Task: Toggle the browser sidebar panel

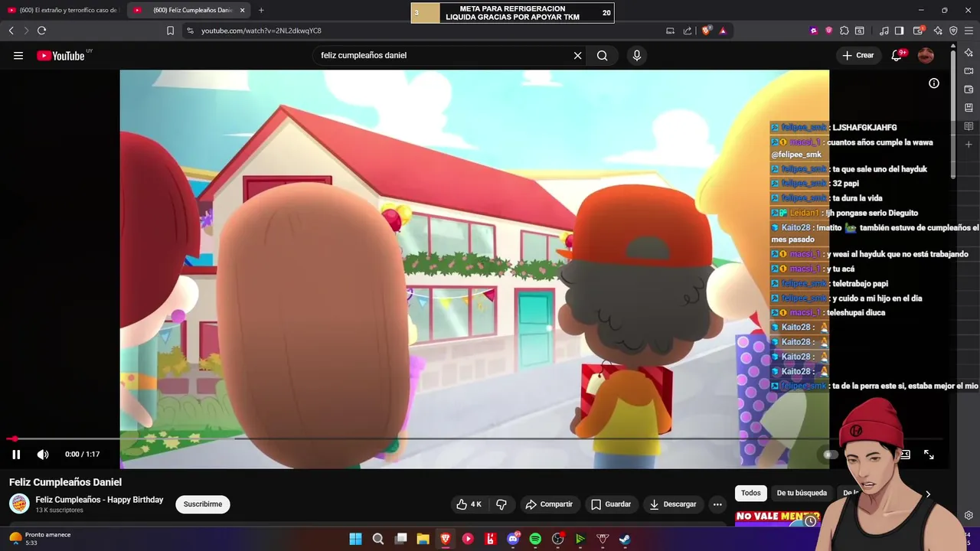Action: click(x=900, y=31)
